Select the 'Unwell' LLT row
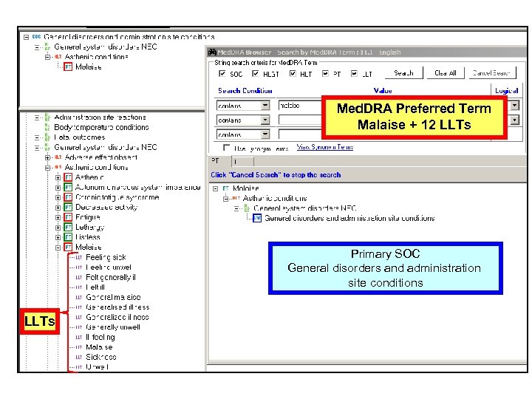532x399 pixels. [97, 367]
